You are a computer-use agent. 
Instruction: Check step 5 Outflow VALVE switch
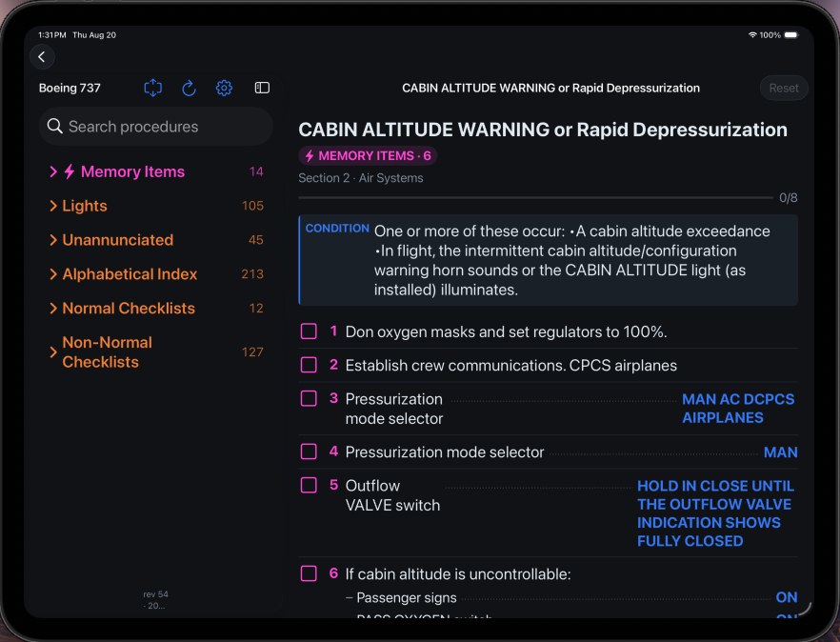(309, 485)
